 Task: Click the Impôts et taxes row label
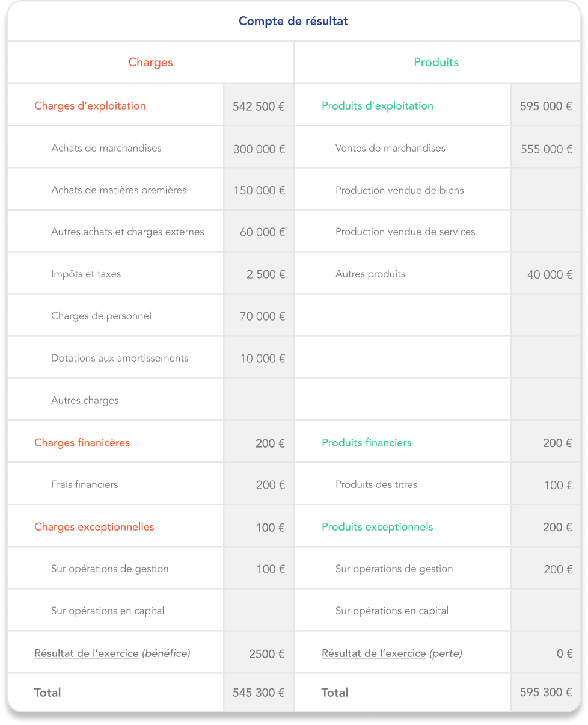[x=86, y=274]
